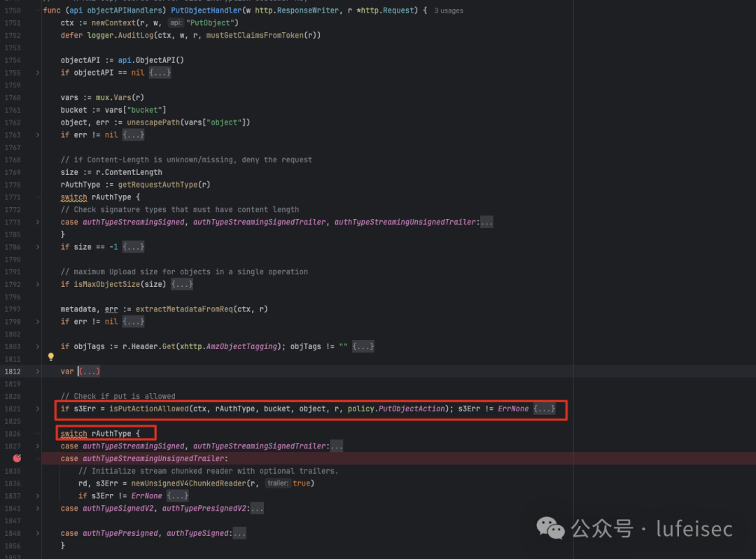
Task: Remove the red breakpoint on authTypeStreamingUnsignedTrailer case
Action: tap(17, 458)
